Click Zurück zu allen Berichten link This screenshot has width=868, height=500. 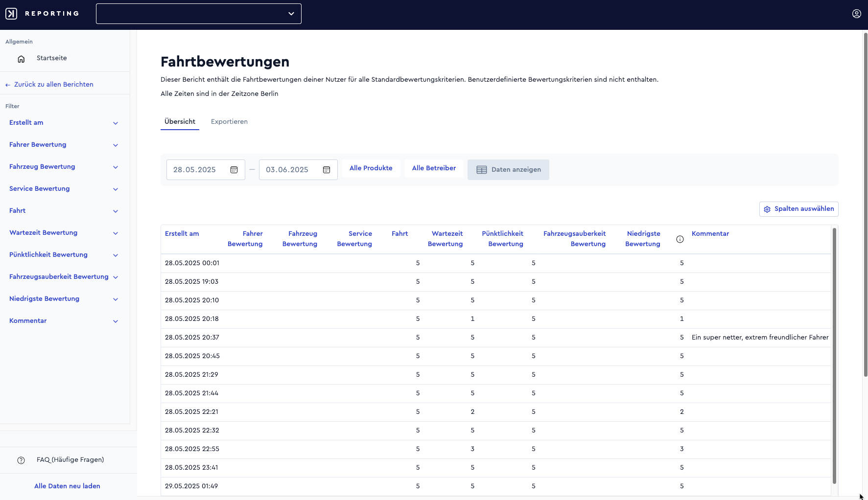[49, 85]
